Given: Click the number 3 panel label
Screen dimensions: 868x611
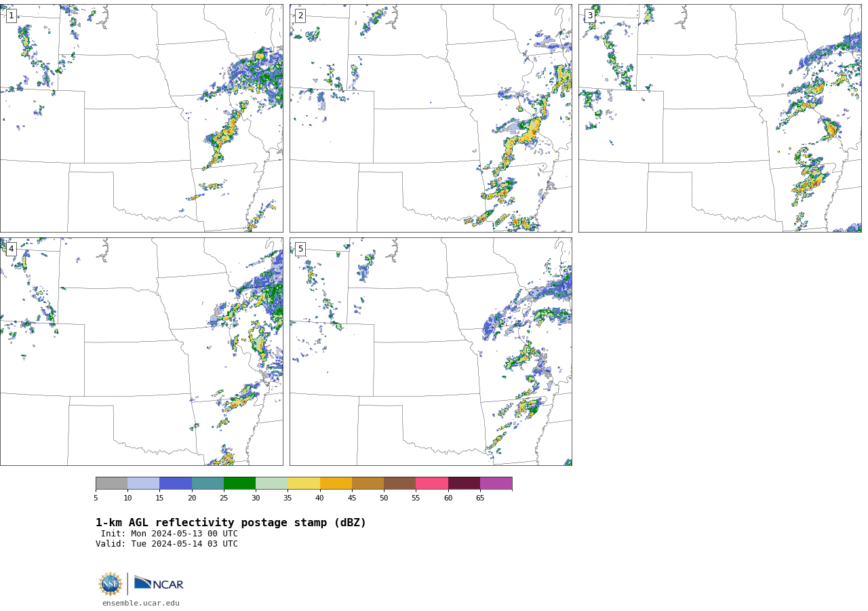Looking at the screenshot, I should pos(590,16).
